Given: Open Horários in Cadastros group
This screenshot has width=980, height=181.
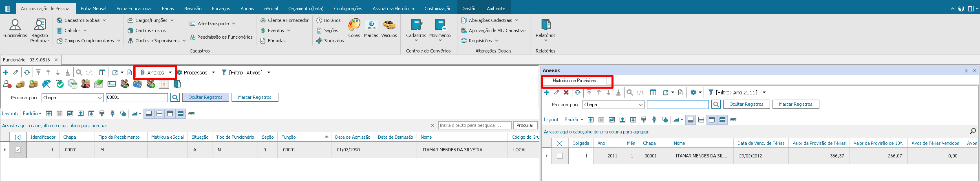Looking at the screenshot, I should pyautogui.click(x=329, y=20).
